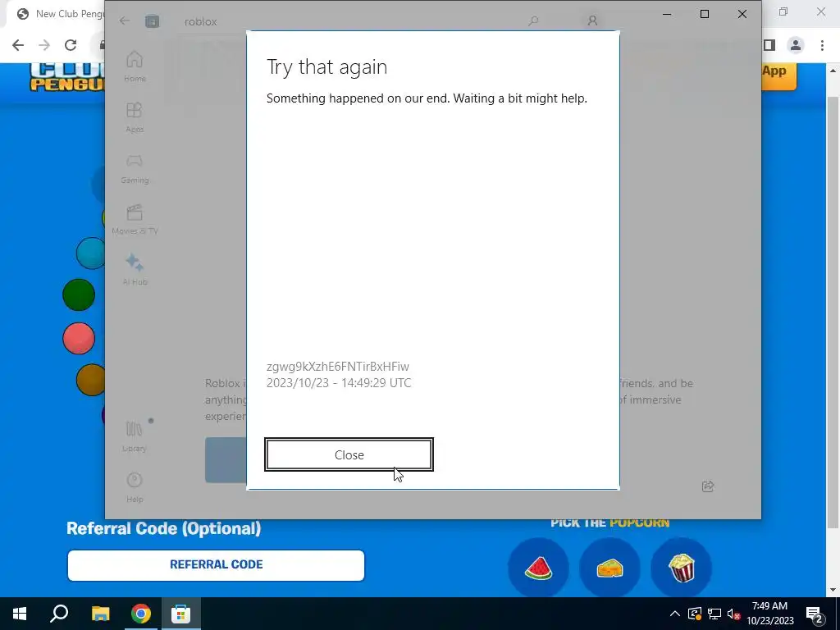This screenshot has height=630, width=840.
Task: Select the red penguin color swatch
Action: click(79, 338)
